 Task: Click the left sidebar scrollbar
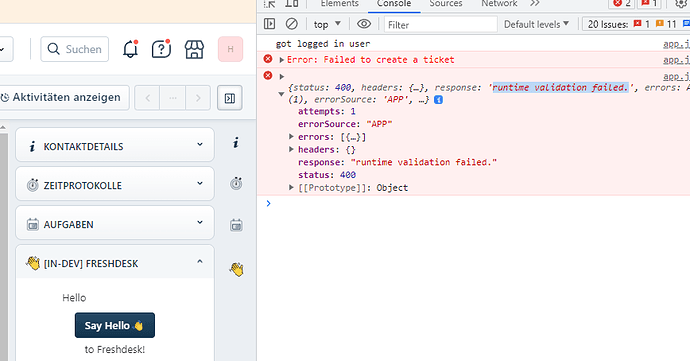[x=4, y=242]
